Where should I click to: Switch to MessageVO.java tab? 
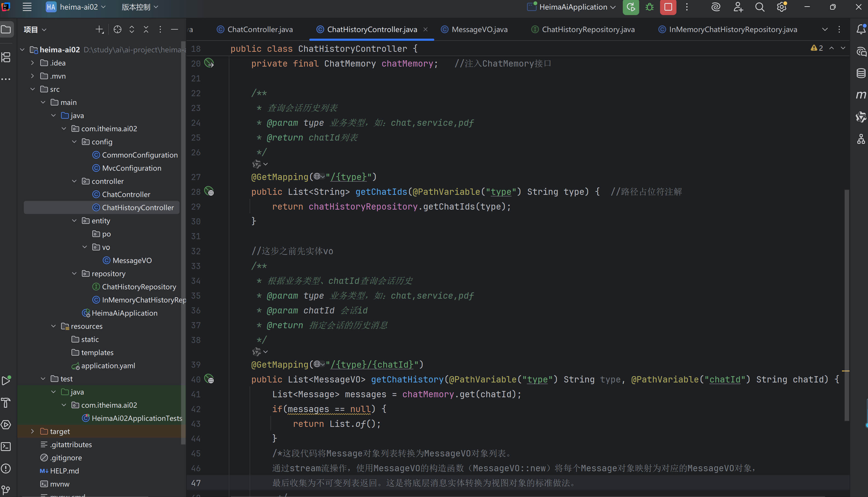479,30
